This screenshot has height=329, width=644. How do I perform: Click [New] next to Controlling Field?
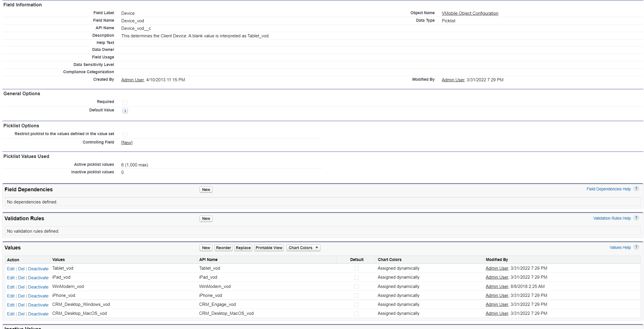click(127, 142)
